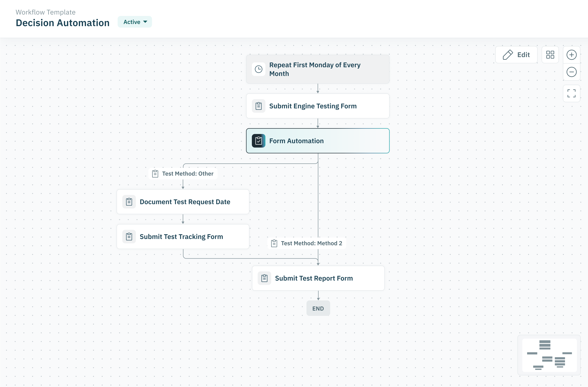Click the Edit button with pencil
The height and width of the screenshot is (387, 588).
click(516, 55)
